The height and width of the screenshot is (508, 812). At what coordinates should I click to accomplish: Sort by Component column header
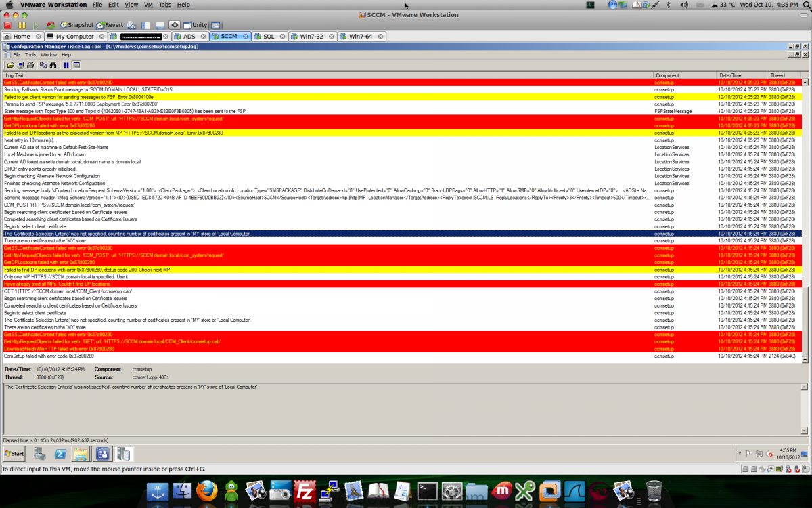pyautogui.click(x=685, y=75)
